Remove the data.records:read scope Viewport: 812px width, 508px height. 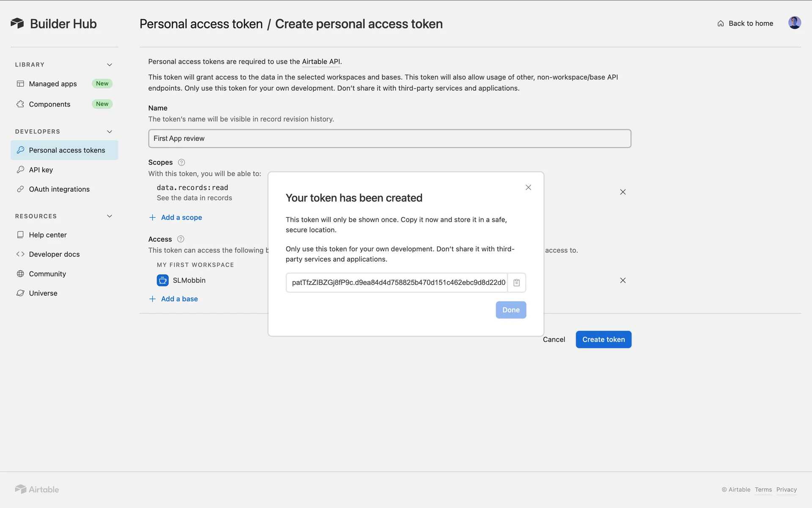[x=623, y=192]
